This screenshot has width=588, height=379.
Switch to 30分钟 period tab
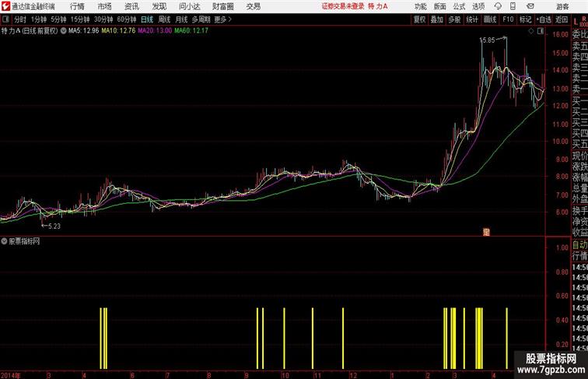coord(103,19)
